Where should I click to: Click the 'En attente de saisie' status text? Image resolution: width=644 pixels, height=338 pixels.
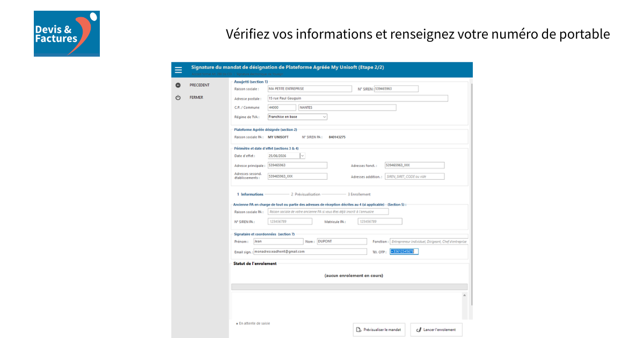254,324
